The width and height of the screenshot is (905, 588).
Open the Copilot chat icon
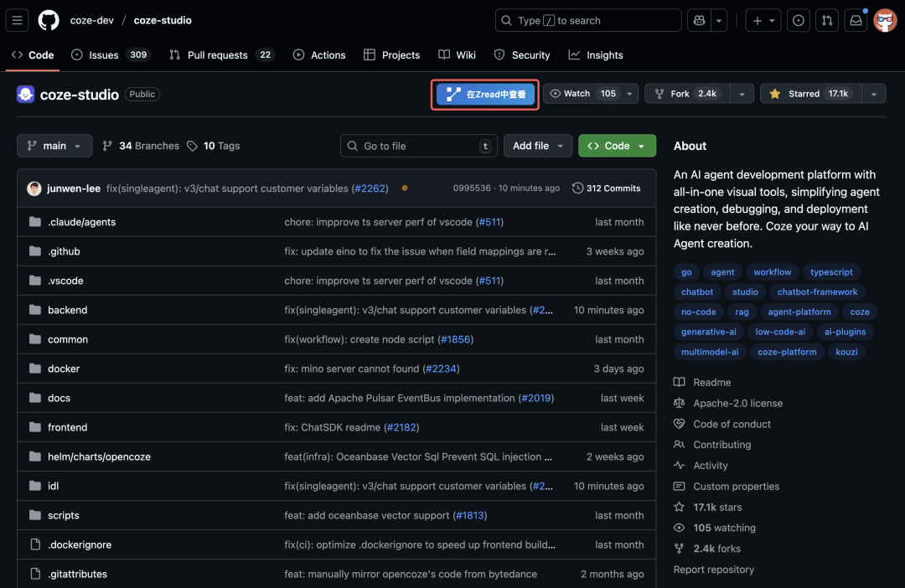pyautogui.click(x=699, y=20)
